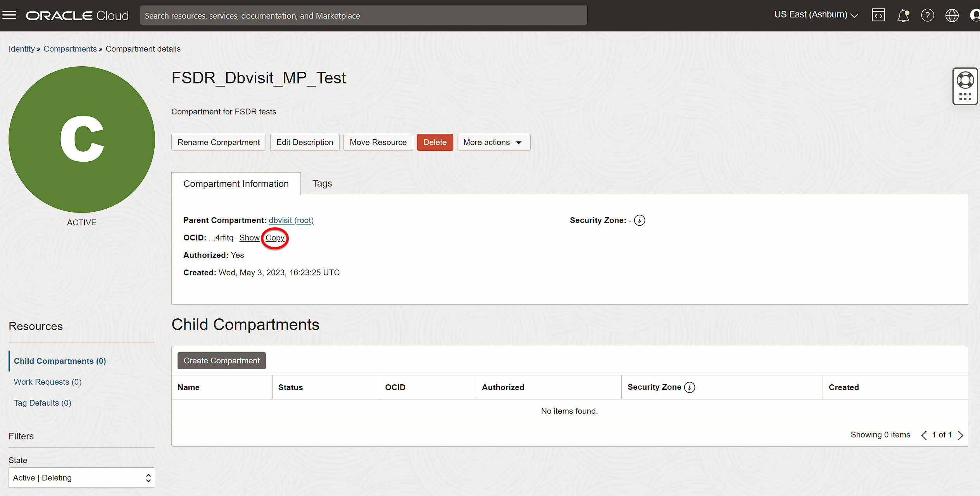Screen dimensions: 980x496
Task: Open the dbvisit (root) parent compartment link
Action: [x=291, y=220]
